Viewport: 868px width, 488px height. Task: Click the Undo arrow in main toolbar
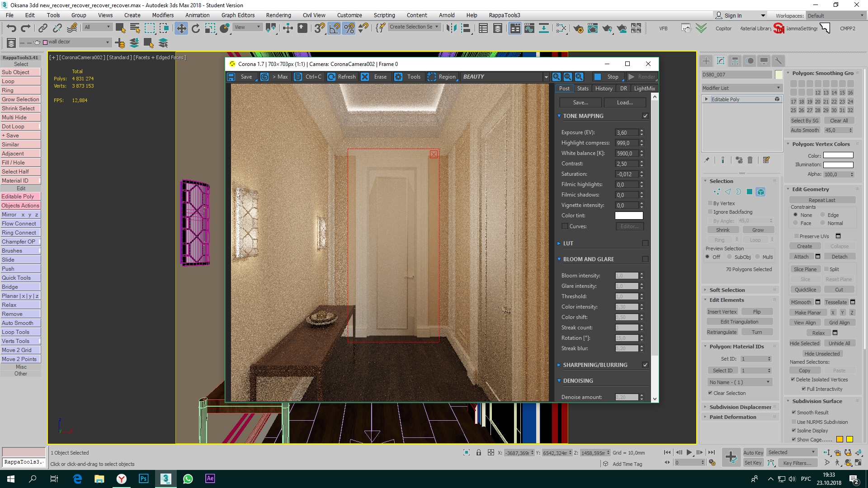coord(11,28)
